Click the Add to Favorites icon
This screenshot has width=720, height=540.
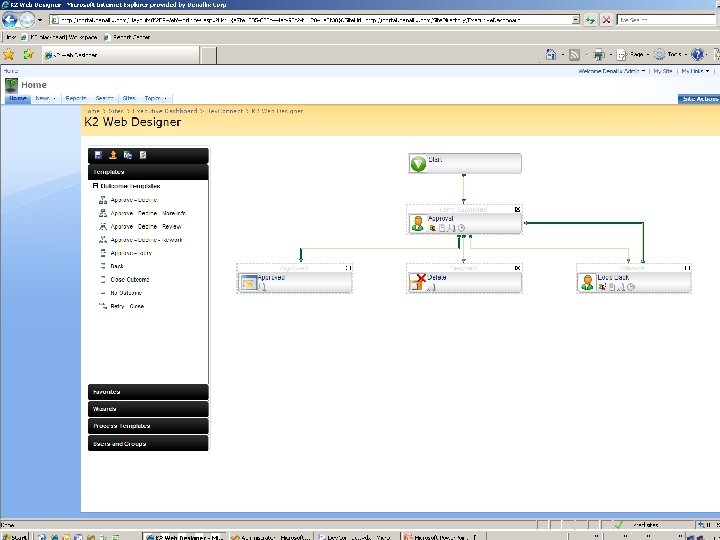click(28, 55)
